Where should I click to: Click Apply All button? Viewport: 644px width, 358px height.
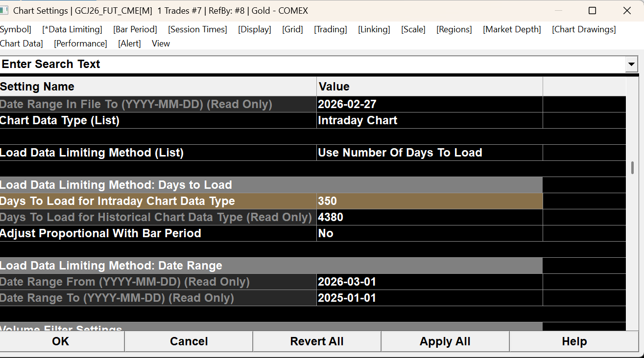click(445, 341)
